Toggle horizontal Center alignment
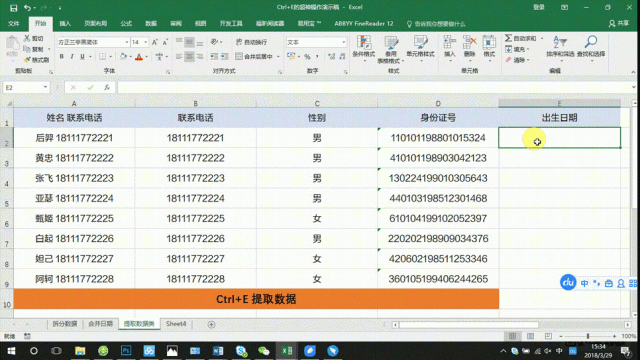The width and height of the screenshot is (640, 360). (189, 56)
